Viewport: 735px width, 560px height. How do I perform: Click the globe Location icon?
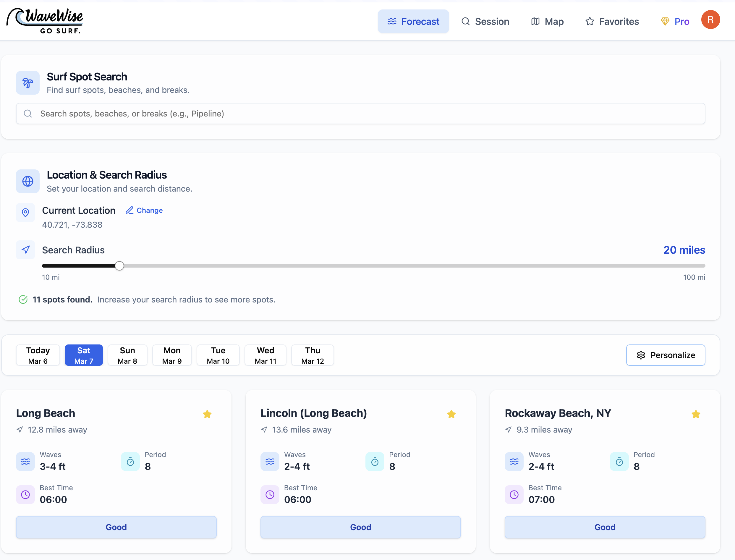click(28, 181)
